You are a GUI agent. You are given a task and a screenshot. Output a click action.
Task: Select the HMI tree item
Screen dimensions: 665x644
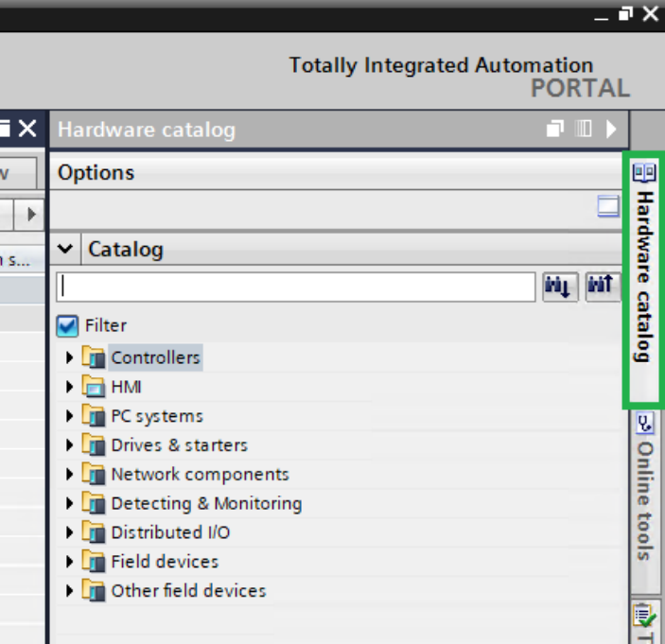[x=126, y=387]
